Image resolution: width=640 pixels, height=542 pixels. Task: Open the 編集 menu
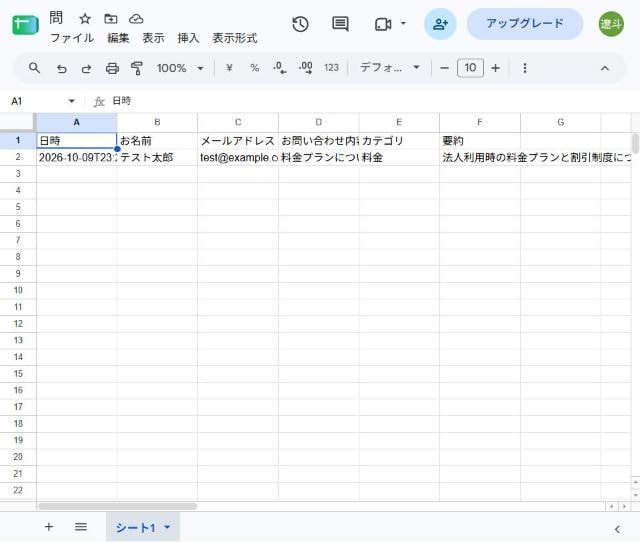[118, 38]
